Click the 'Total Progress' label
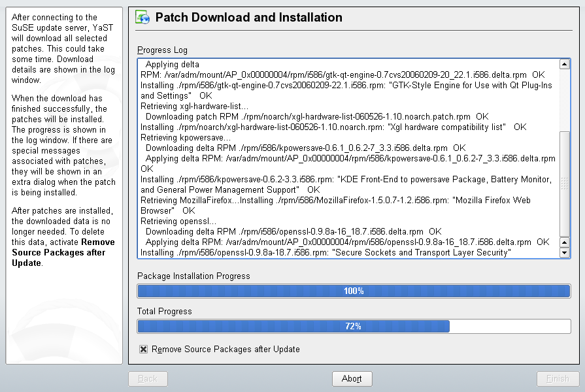The width and height of the screenshot is (585, 392). click(165, 312)
